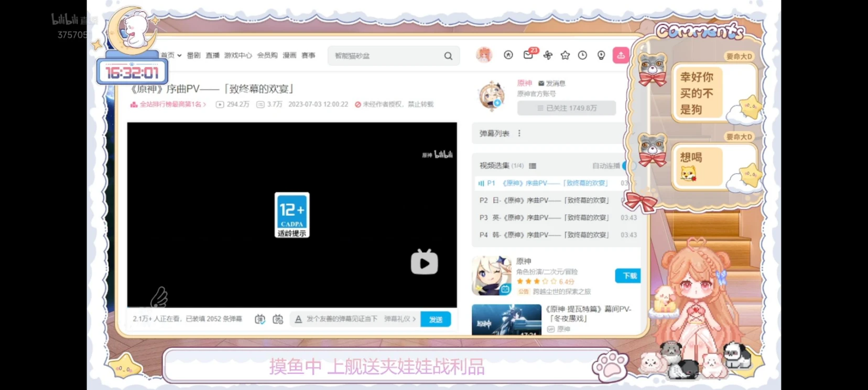Open 《原神·提瓦特篇》幕间PV title
This screenshot has height=390, width=868.
pos(588,314)
